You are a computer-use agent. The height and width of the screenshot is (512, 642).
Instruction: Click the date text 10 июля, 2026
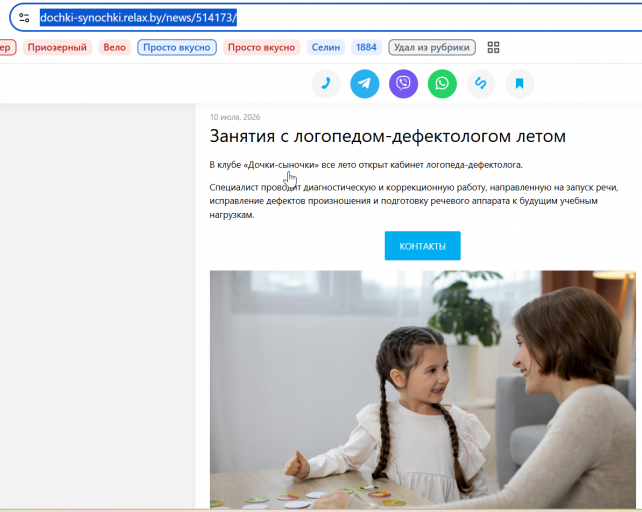[x=235, y=117]
